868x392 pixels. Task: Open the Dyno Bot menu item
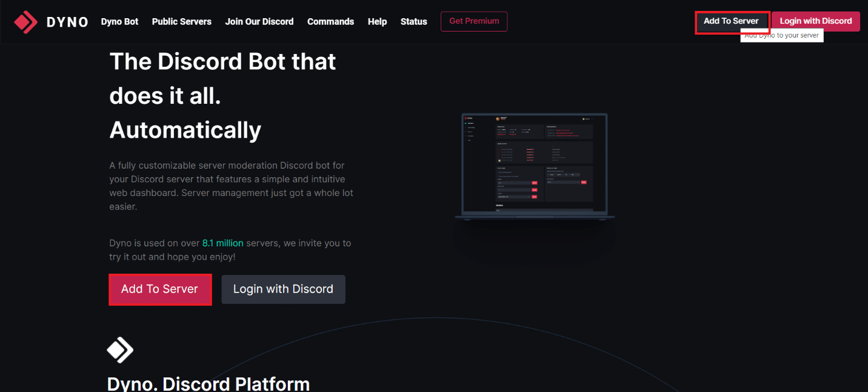click(x=119, y=21)
